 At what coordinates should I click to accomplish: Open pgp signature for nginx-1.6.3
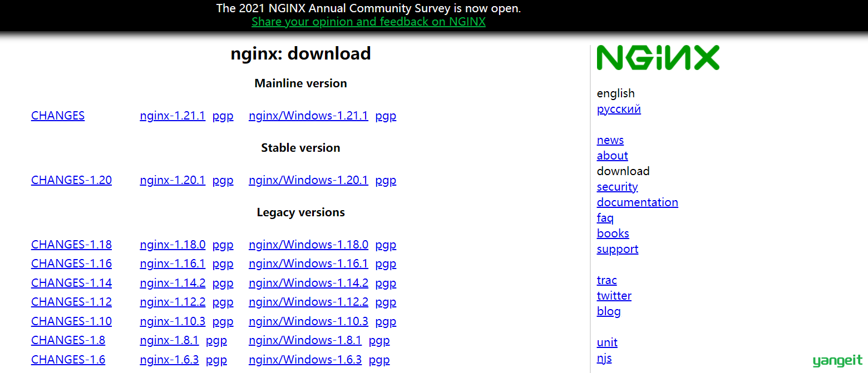(x=216, y=360)
